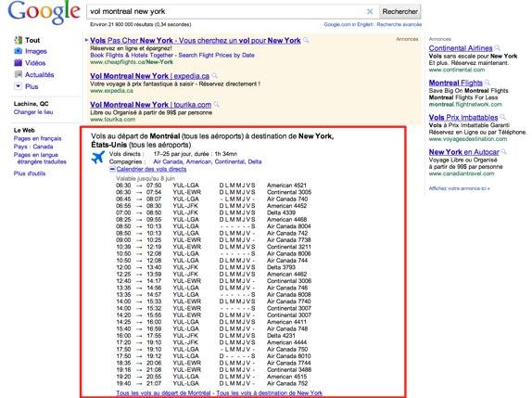Click magnifier preview next to Montreal Flights
This screenshot has height=398, width=532.
(488, 83)
